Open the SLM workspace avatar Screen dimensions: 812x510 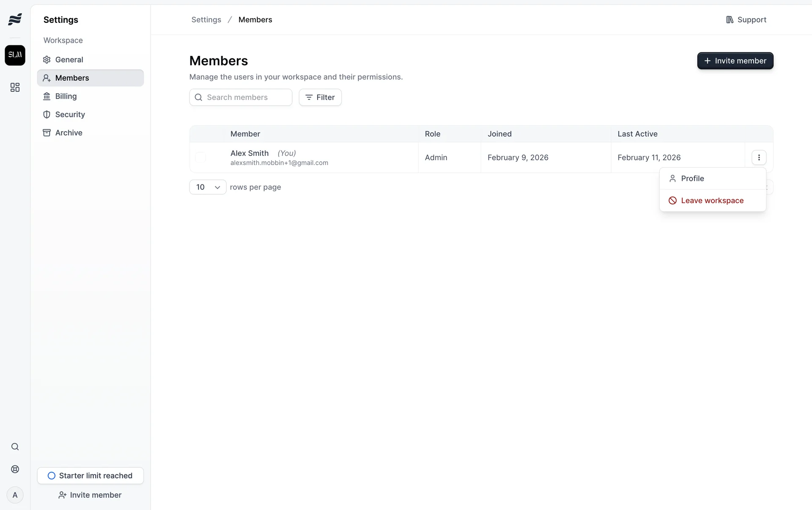tap(15, 55)
